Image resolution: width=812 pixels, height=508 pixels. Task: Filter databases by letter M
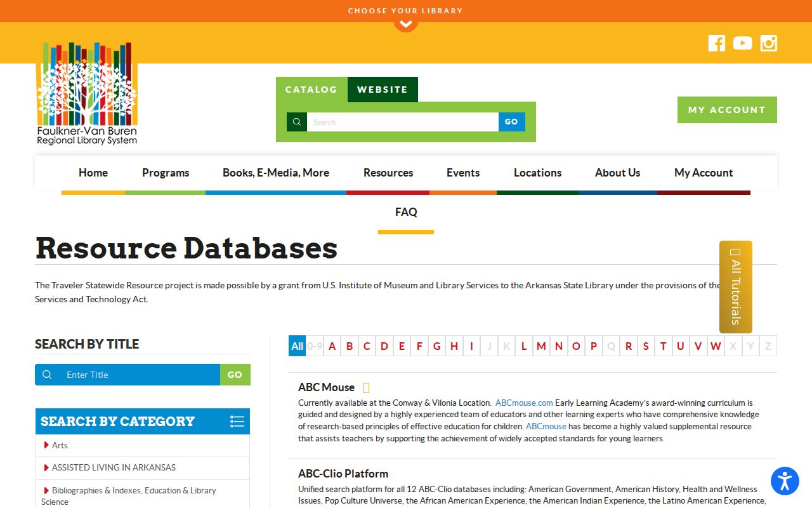pyautogui.click(x=541, y=346)
